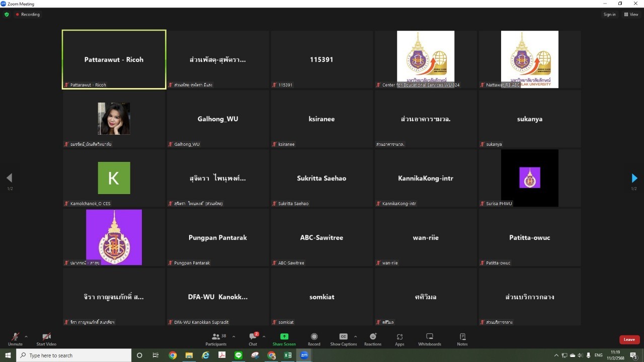Unmute the microphone
This screenshot has height=362, width=644.
coord(15,339)
